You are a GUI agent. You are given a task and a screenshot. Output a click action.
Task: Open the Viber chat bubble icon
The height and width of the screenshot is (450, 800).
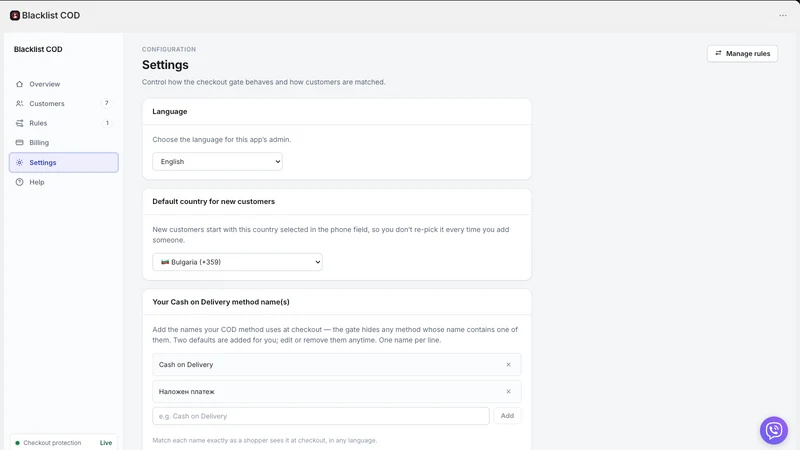point(773,430)
